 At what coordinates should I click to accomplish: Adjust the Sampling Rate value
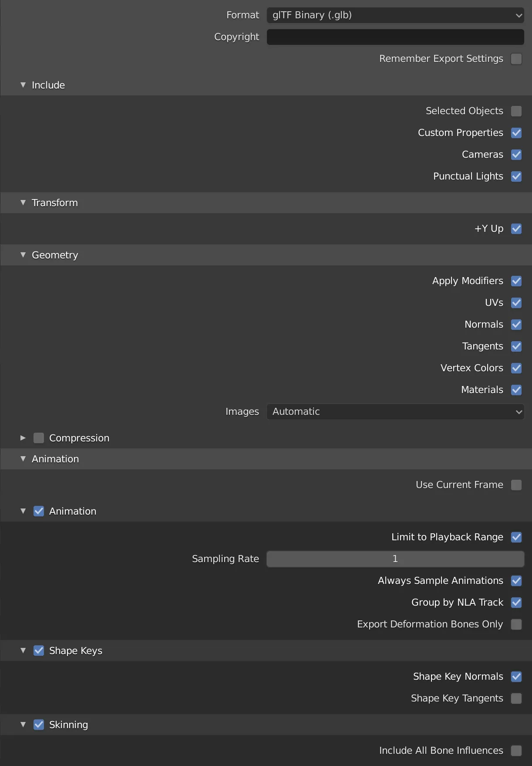pos(395,559)
